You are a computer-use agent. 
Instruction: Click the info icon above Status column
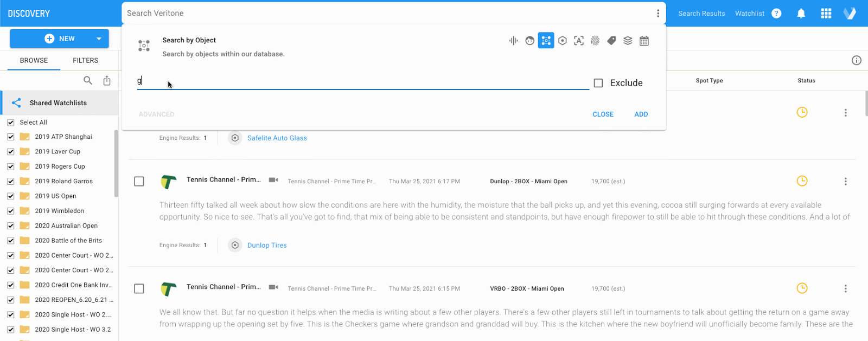(x=857, y=60)
